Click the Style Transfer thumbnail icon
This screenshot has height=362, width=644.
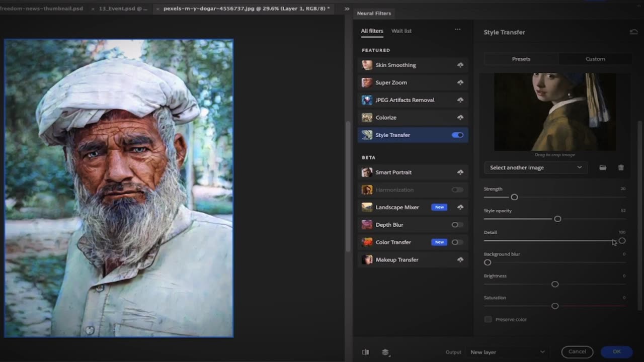pyautogui.click(x=367, y=135)
